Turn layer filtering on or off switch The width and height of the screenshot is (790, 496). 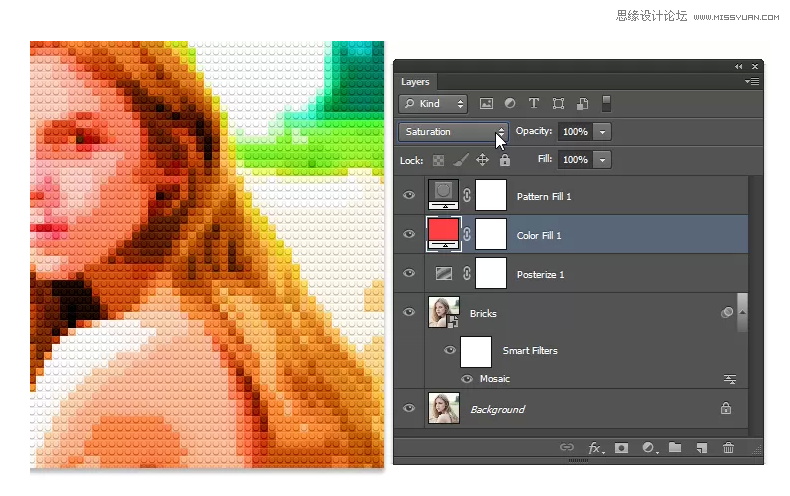click(607, 103)
